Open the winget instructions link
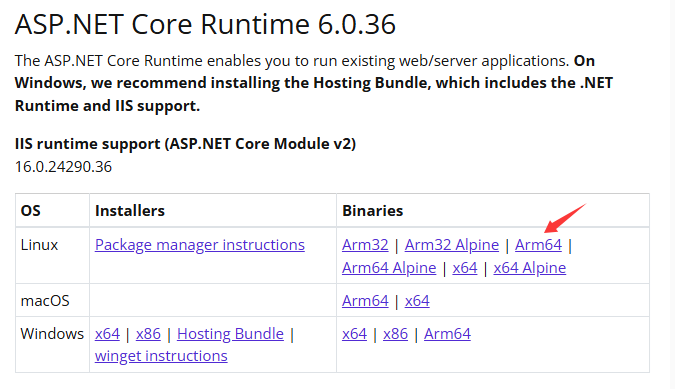 point(161,356)
